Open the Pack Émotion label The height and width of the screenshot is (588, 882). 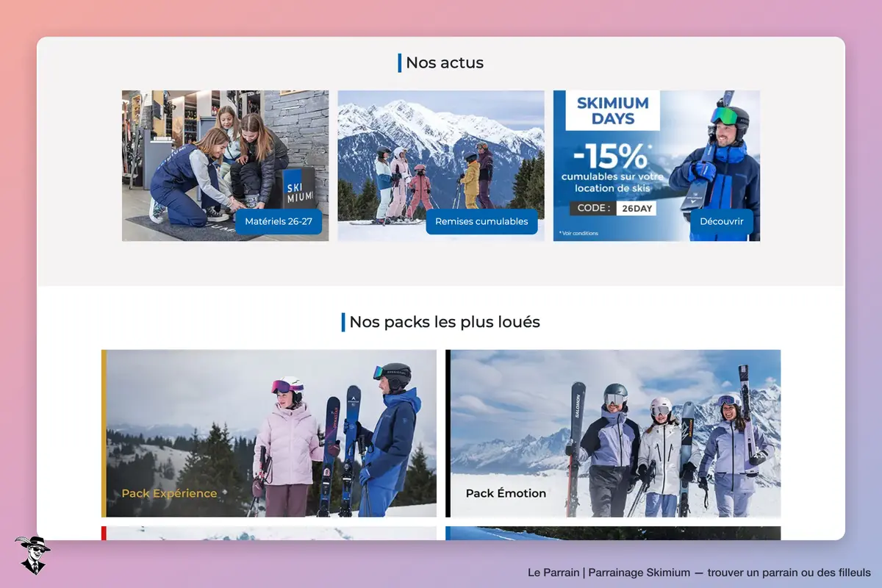pos(506,493)
